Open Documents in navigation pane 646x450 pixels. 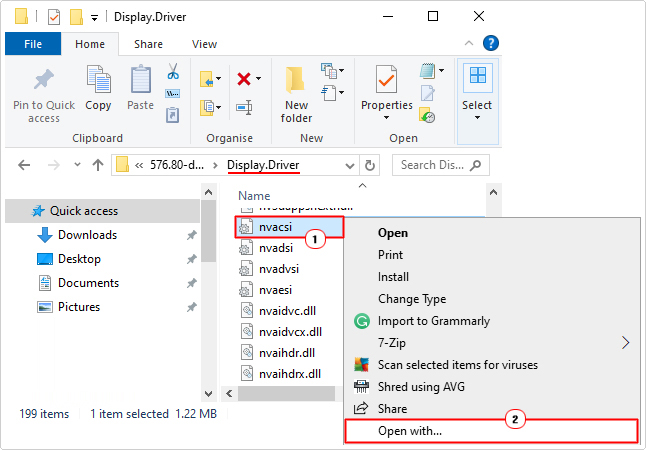102,283
